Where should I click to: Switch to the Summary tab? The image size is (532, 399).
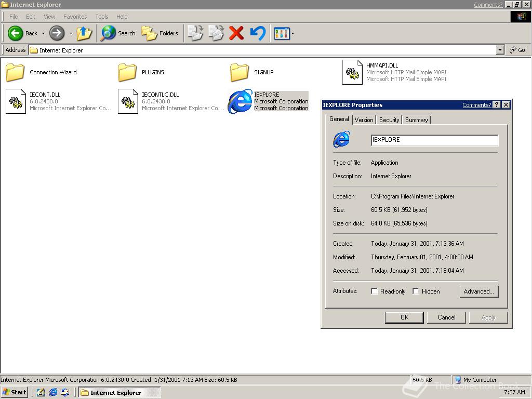click(416, 120)
